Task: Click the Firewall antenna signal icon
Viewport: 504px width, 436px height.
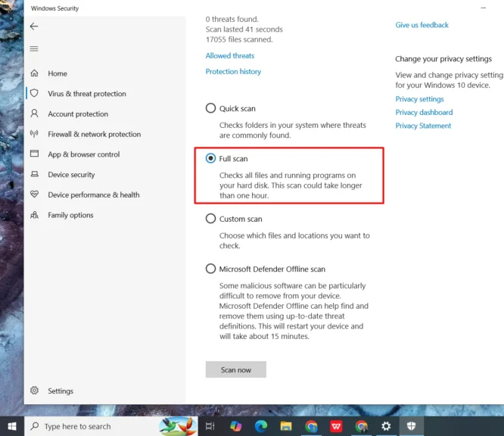Action: [x=34, y=133]
